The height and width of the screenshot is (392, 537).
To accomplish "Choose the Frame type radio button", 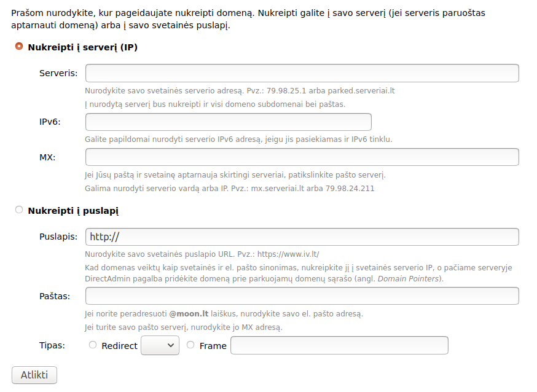I will point(190,345).
